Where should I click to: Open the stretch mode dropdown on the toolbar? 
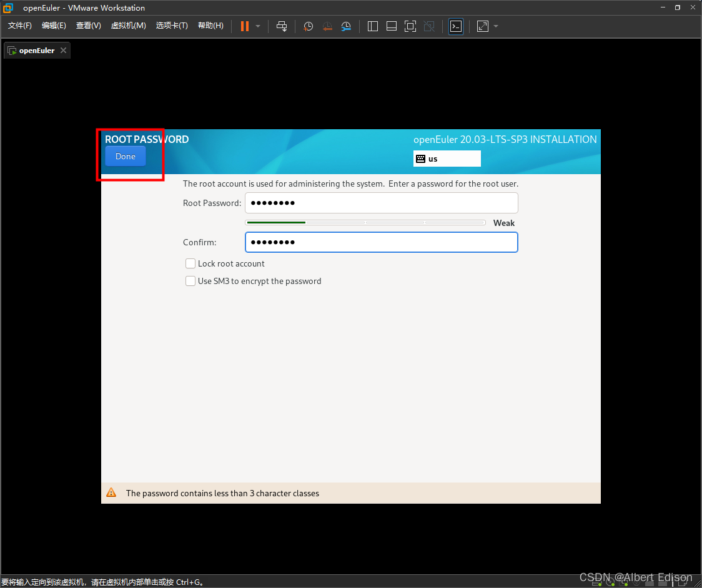tap(496, 26)
